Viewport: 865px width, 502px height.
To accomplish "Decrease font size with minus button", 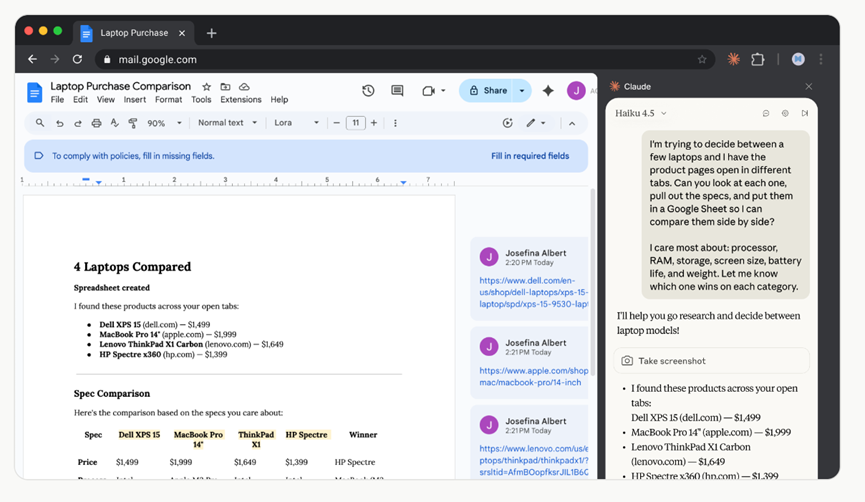I will [x=337, y=123].
